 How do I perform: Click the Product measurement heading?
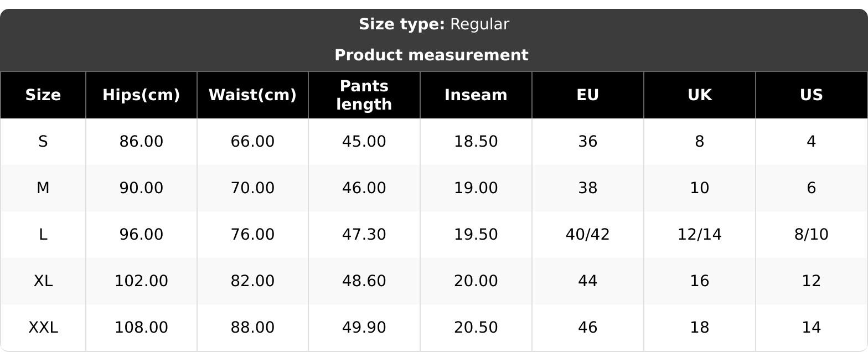[432, 55]
